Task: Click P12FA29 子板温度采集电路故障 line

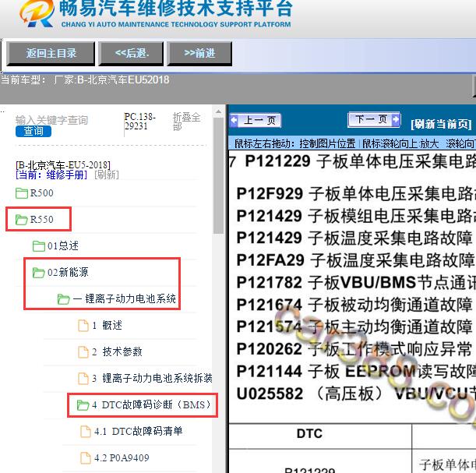Action: (x=355, y=260)
